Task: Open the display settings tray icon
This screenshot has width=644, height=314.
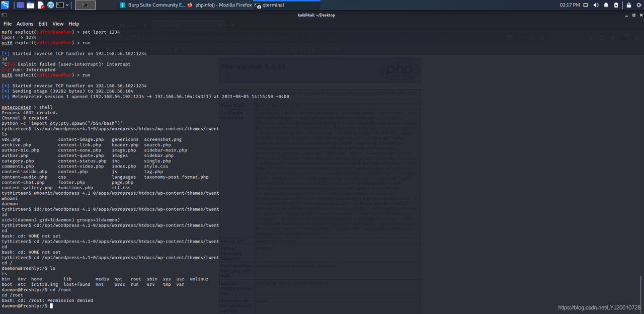Action: 586,5
